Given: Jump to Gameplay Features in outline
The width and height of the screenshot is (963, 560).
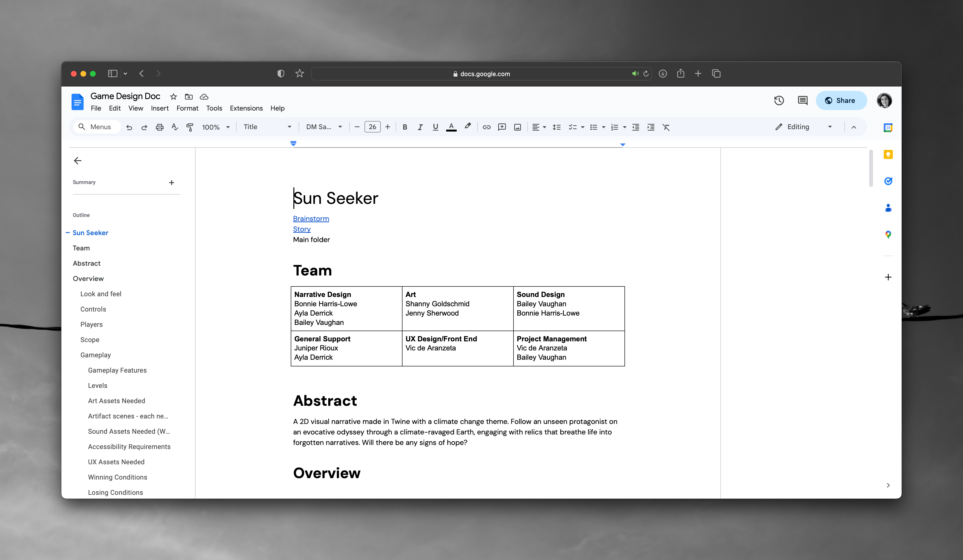Looking at the screenshot, I should (117, 370).
